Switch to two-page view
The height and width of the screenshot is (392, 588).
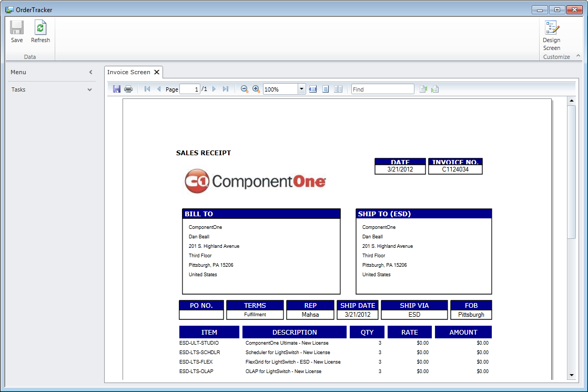pos(338,89)
